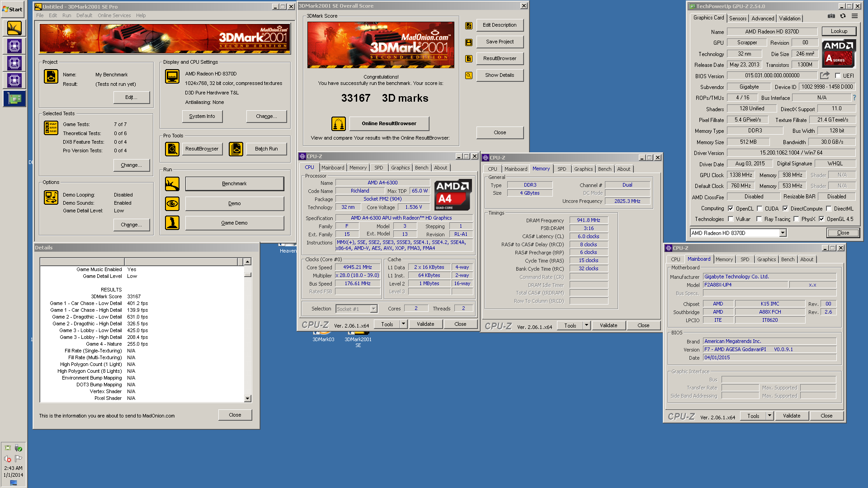Click the Show Details magnifier icon

coord(469,75)
